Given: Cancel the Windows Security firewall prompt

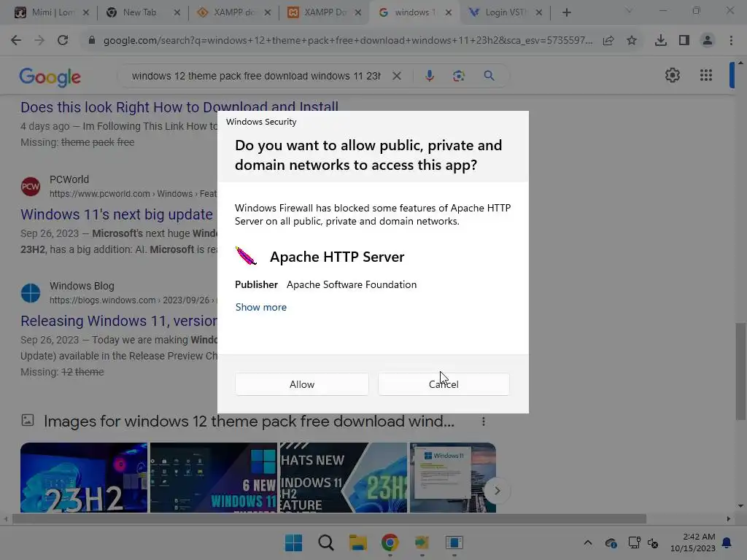Looking at the screenshot, I should [444, 384].
